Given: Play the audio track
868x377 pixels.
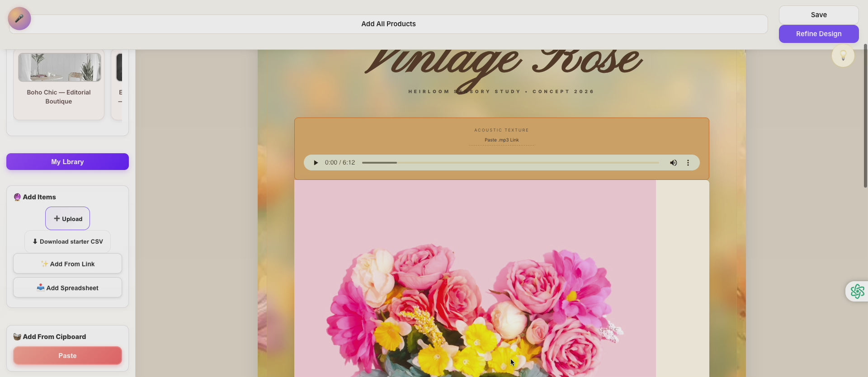Looking at the screenshot, I should coord(316,163).
